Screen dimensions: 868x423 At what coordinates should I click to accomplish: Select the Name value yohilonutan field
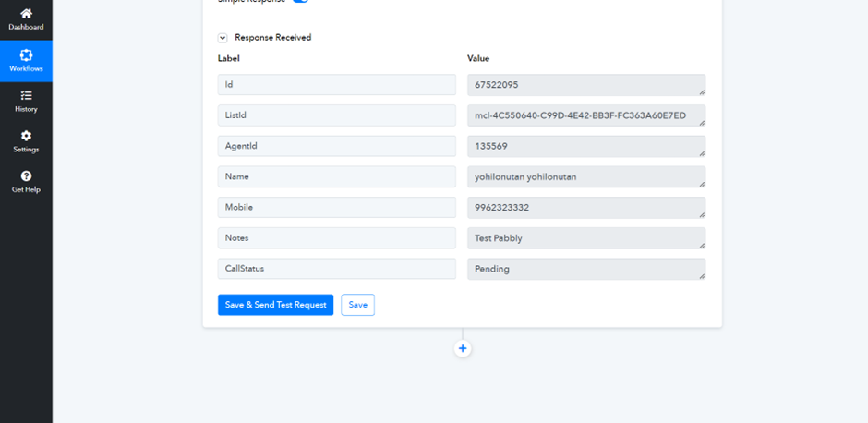click(x=585, y=176)
